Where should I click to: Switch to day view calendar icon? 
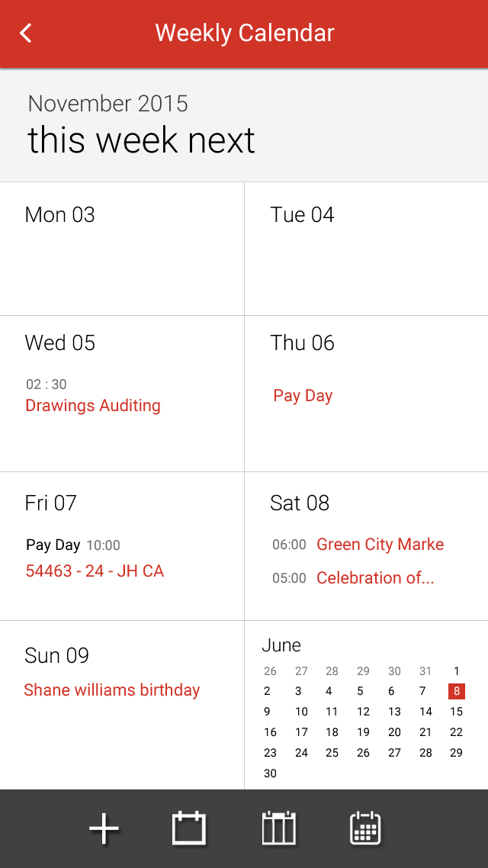[x=189, y=828]
